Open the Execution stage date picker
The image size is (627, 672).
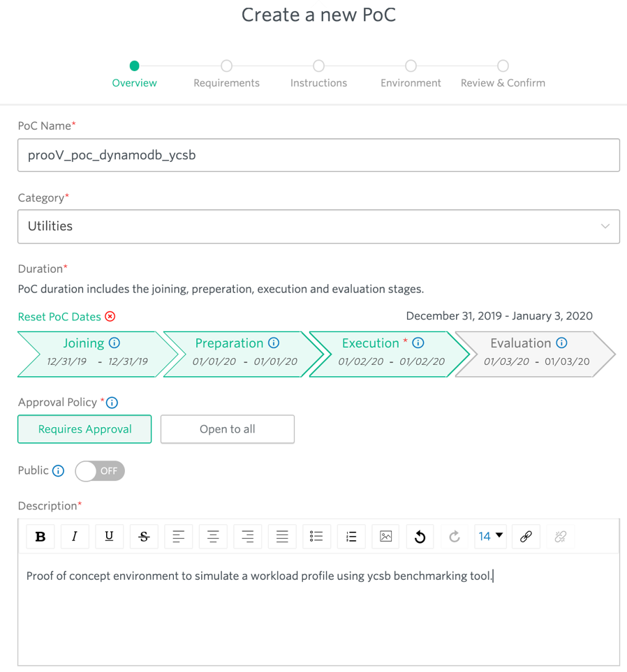pyautogui.click(x=388, y=354)
